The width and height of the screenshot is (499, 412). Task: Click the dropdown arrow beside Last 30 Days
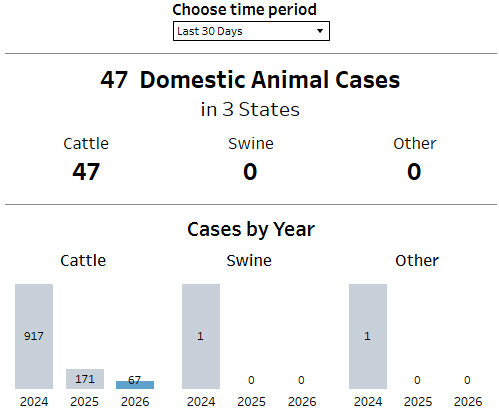(320, 31)
